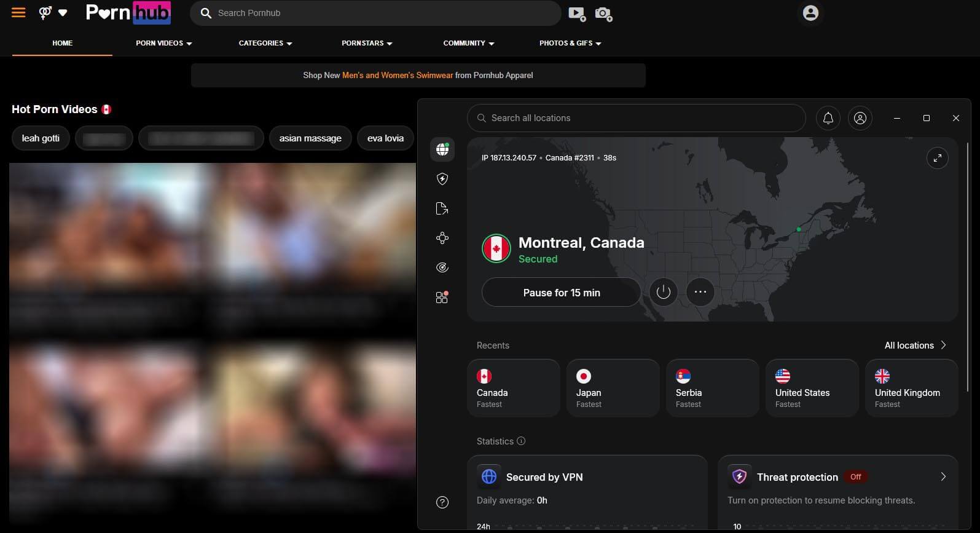Viewport: 980px width, 533px height.
Task: Open the Threat Protection shield sidebar icon
Action: [x=442, y=179]
